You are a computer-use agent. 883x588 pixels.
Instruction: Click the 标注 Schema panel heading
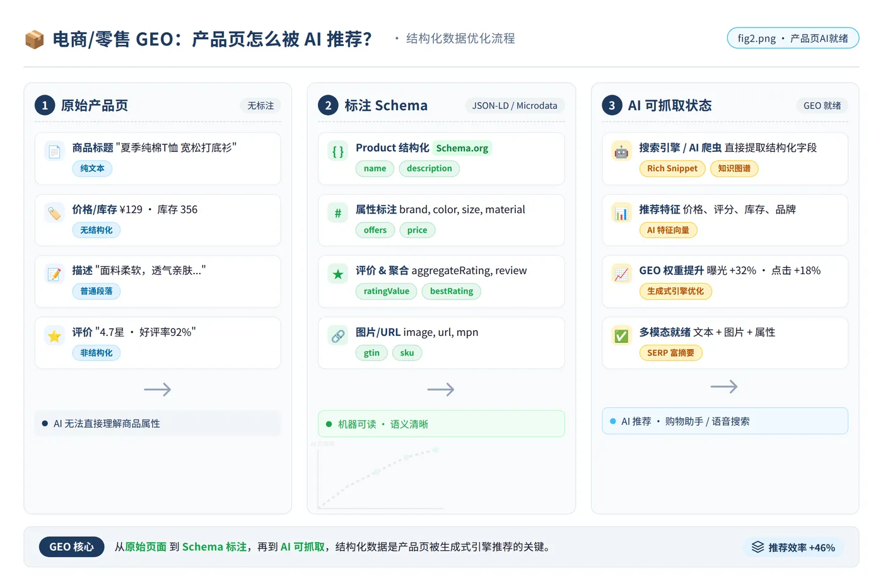coord(386,105)
